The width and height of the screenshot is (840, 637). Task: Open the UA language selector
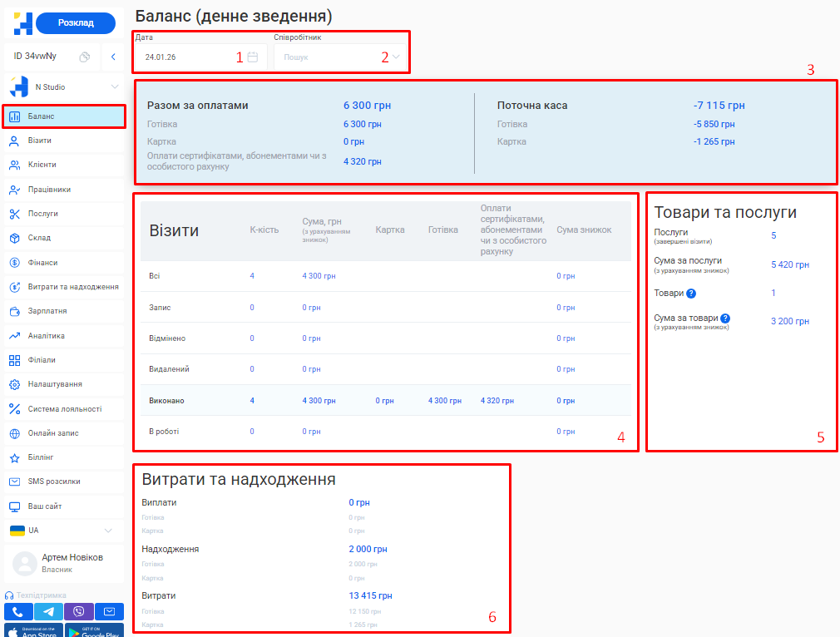pyautogui.click(x=107, y=530)
